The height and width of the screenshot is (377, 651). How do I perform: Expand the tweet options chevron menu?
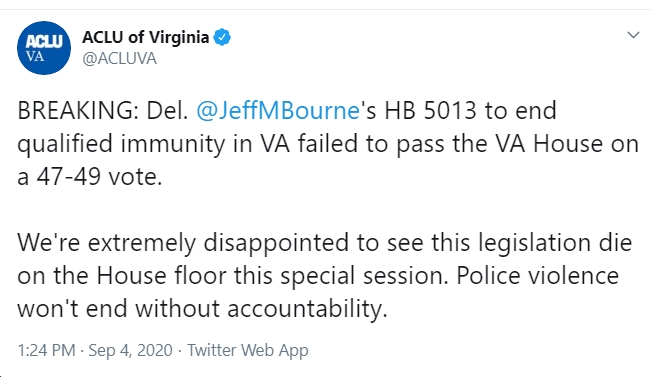[633, 35]
